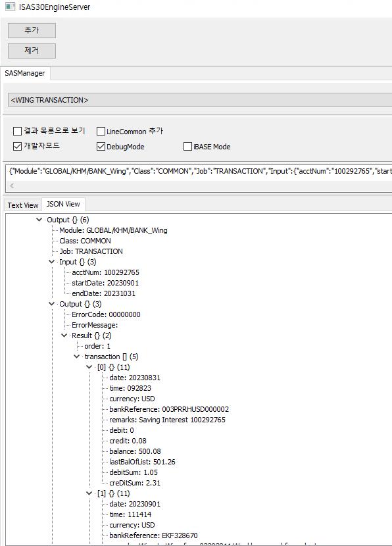Collapse the [0] {} (11) node
The width and height of the screenshot is (392, 546).
[x=89, y=366]
